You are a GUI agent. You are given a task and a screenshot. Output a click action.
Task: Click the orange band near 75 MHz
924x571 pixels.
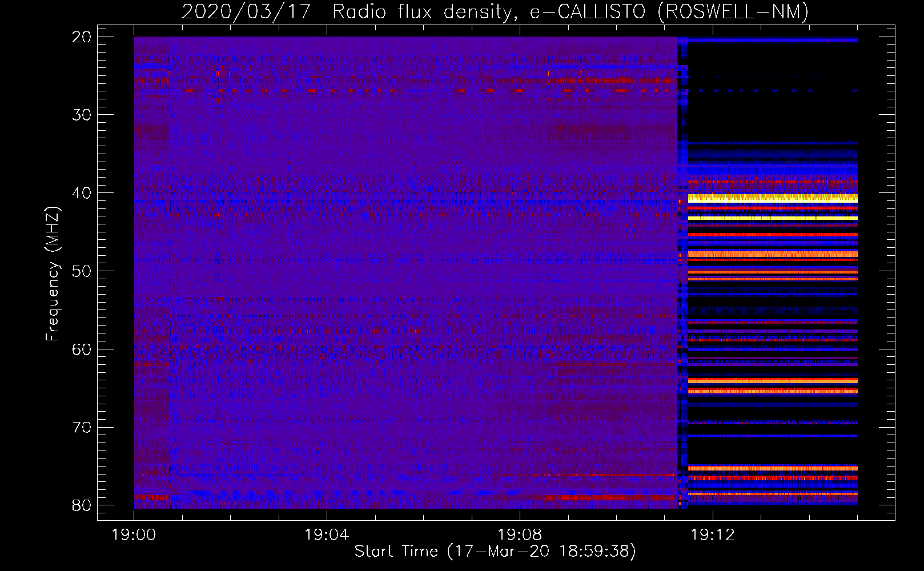[x=773, y=468]
